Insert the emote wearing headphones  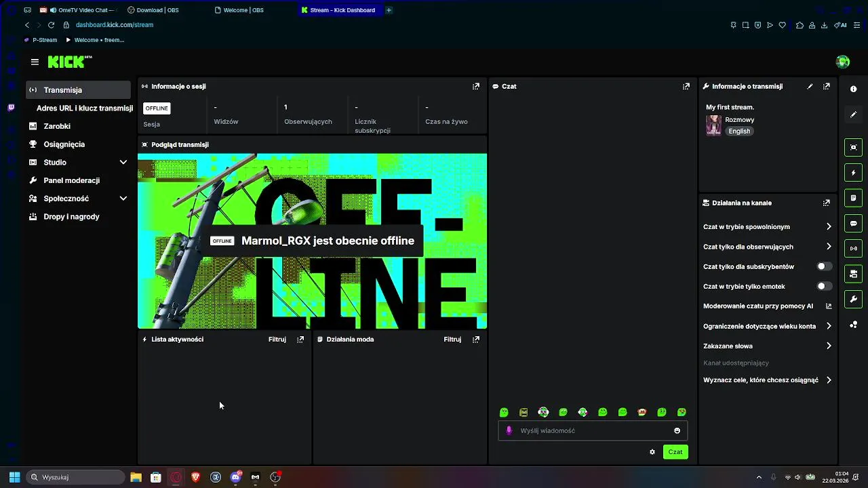543,412
